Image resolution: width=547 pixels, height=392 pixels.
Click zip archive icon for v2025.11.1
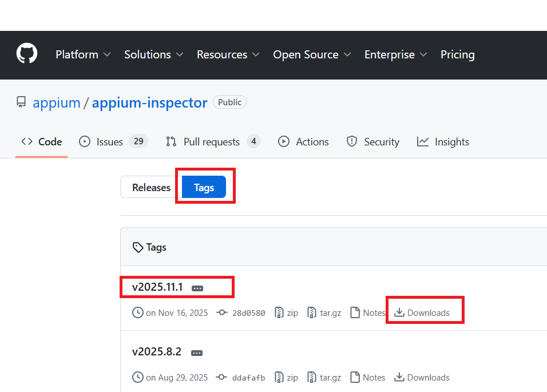tap(279, 312)
